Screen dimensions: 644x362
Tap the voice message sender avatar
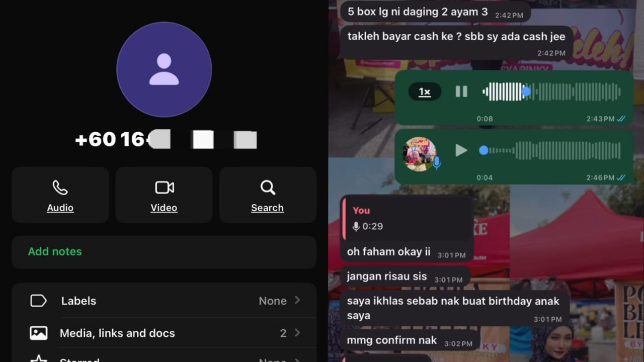point(420,154)
